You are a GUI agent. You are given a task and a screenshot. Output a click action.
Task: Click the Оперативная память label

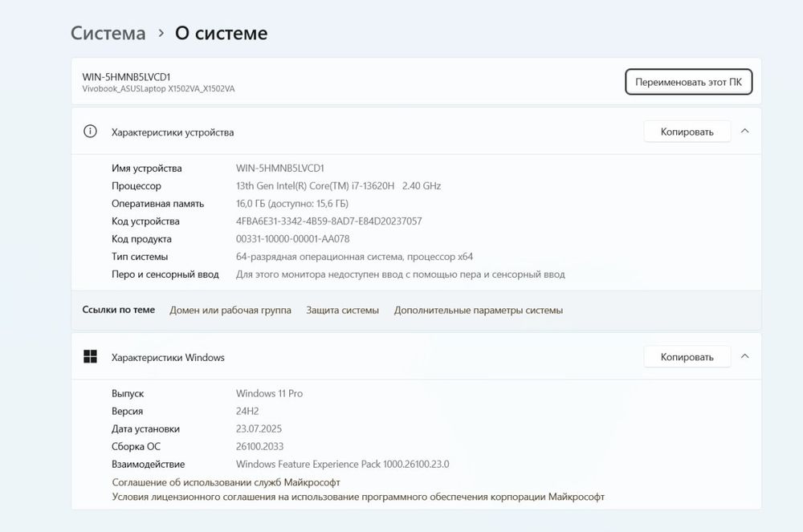[157, 204]
